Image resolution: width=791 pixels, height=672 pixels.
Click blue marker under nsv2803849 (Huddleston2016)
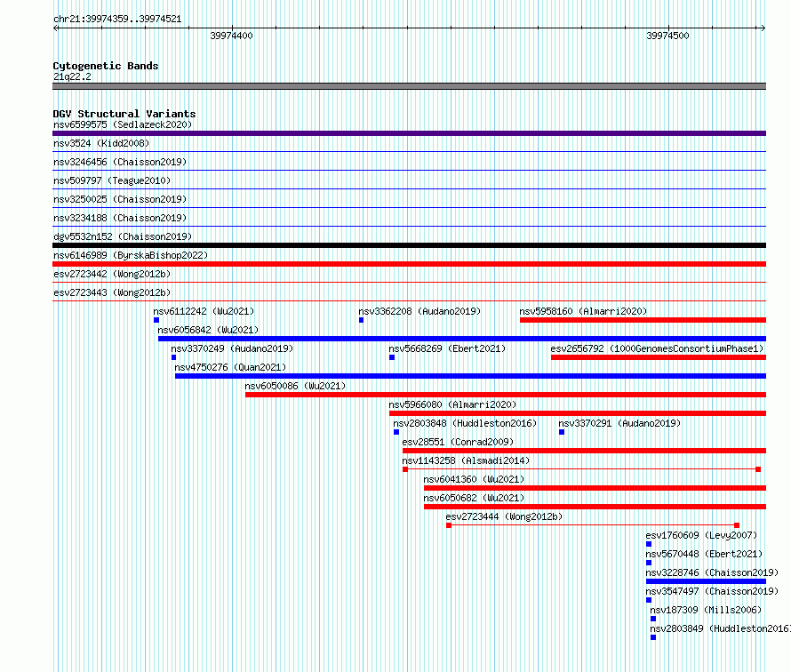(x=653, y=637)
